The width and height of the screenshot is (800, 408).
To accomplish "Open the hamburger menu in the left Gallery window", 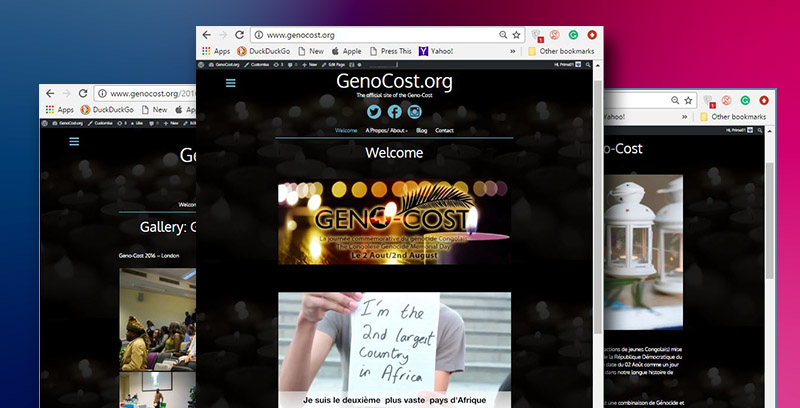I will 74,141.
